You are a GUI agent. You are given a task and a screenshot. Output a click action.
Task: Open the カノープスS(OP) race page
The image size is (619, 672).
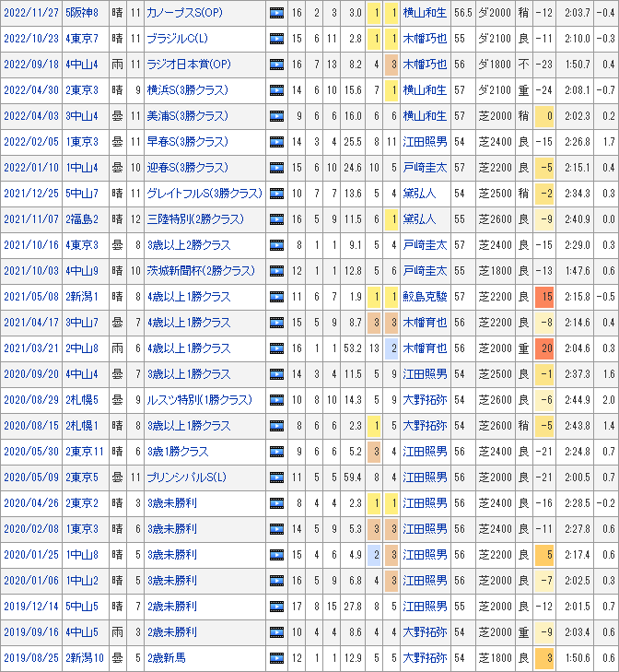pyautogui.click(x=184, y=13)
